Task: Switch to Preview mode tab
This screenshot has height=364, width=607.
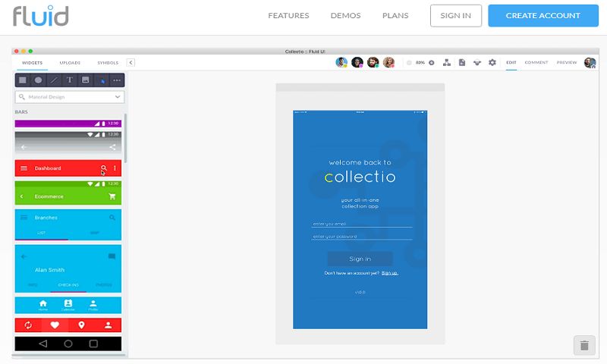Action: pyautogui.click(x=566, y=62)
